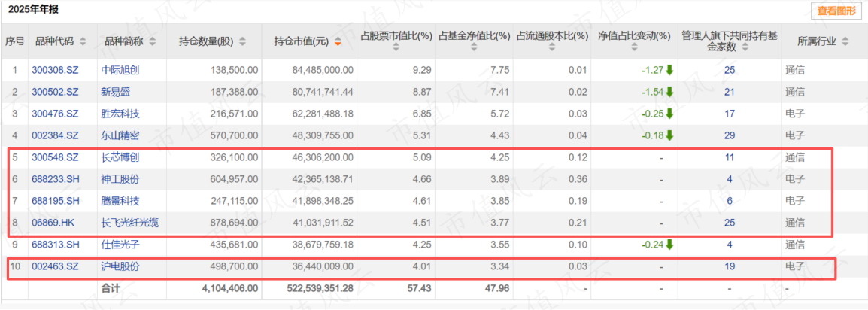Select the total shares 4,104,406.00
This screenshot has height=310, width=868.
pos(229,288)
